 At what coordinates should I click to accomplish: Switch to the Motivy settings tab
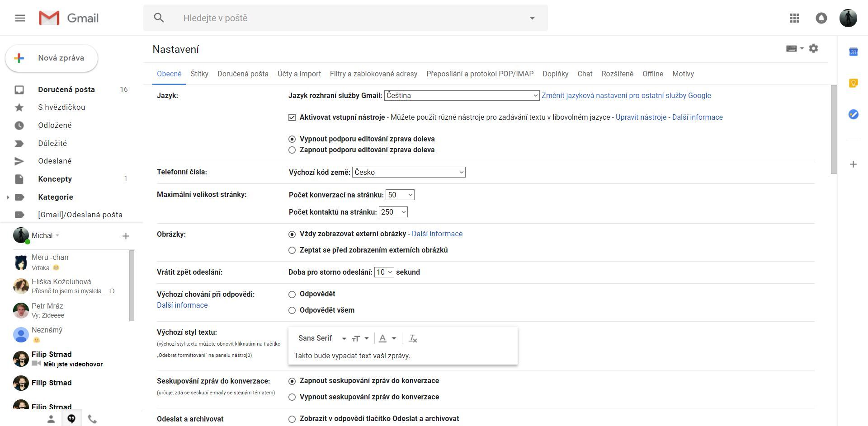683,74
